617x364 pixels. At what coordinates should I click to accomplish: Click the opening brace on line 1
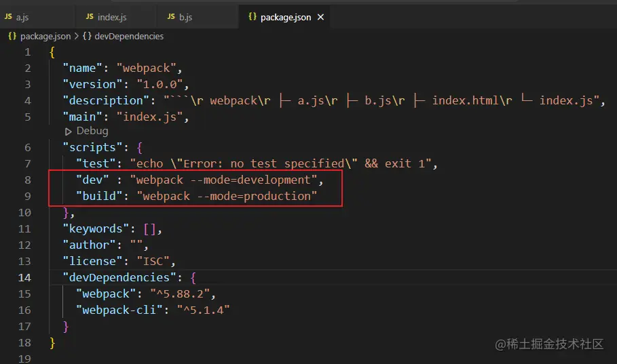pos(52,52)
